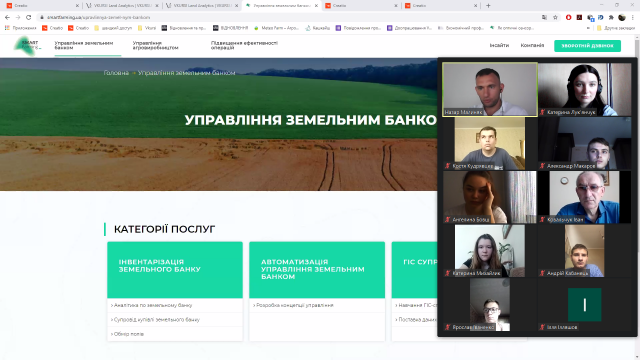Open the Apps shortcut in bookmarks bar
The height and width of the screenshot is (360, 640).
pos(20,28)
